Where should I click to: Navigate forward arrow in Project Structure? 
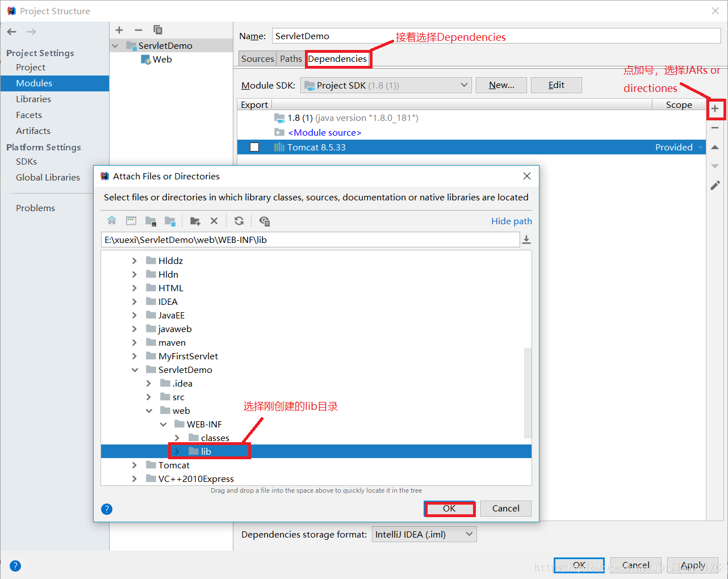coord(31,32)
